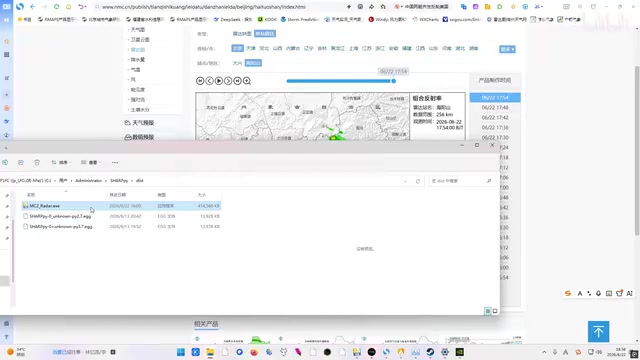Select 大兴 radar station
Viewport: 640px width, 360px height.
tap(237, 63)
